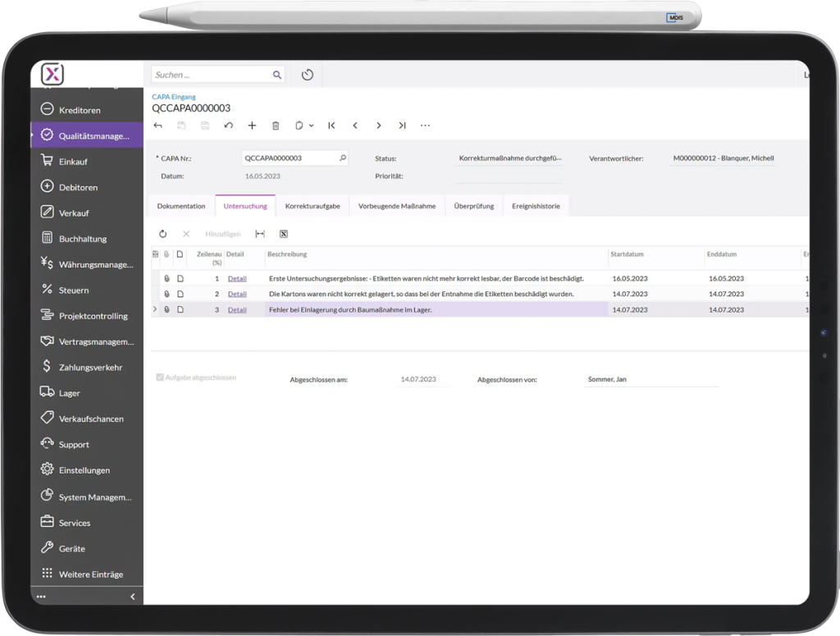The image size is (840, 636).
Task: Toggle the Aufgabe abgeschlossen checkbox
Action: [x=160, y=377]
